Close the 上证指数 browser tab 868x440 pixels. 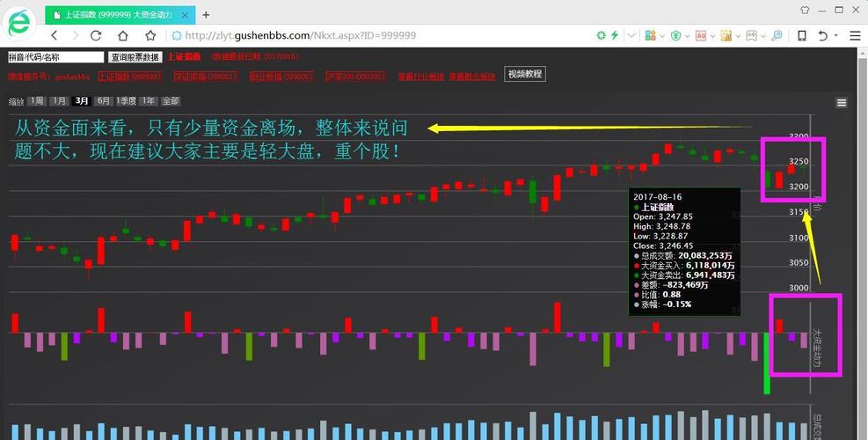tap(185, 16)
